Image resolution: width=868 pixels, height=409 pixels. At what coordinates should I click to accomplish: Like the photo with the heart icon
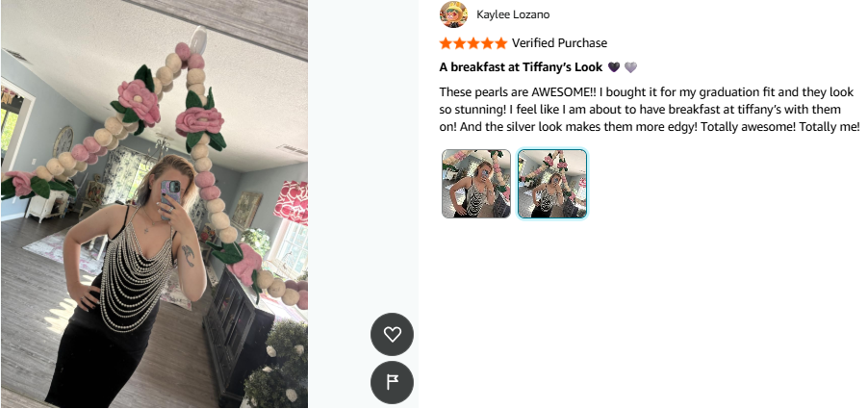(x=392, y=334)
